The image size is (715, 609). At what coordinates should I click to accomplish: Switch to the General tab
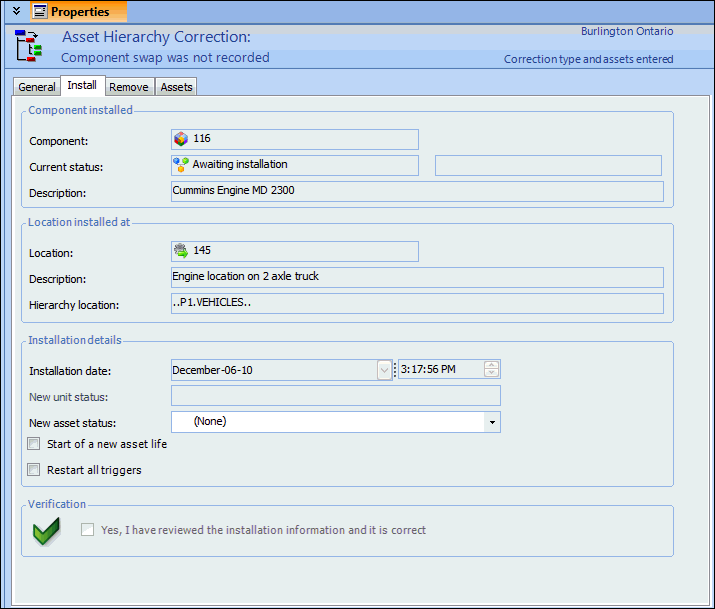(37, 87)
